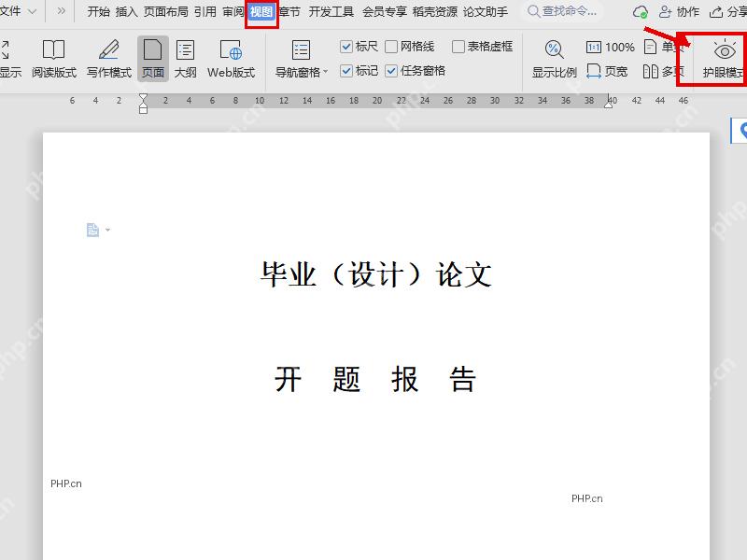The height and width of the screenshot is (560, 747).
Task: Open Collaboration (协作)
Action: (x=679, y=11)
